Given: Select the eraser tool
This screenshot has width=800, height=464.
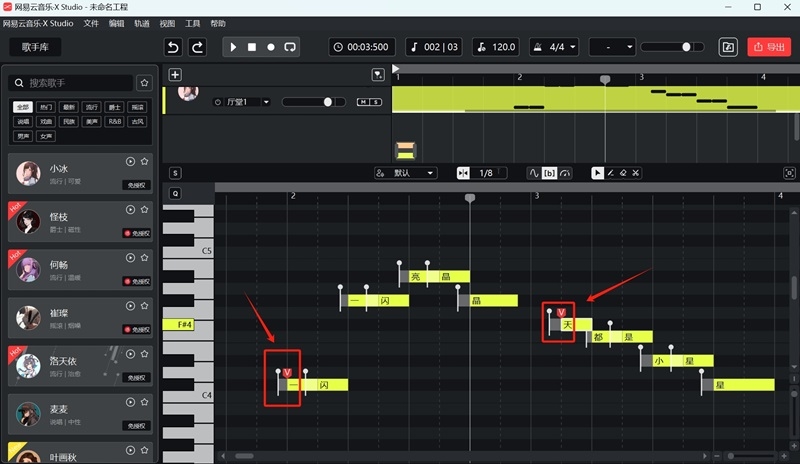Looking at the screenshot, I should pos(623,173).
